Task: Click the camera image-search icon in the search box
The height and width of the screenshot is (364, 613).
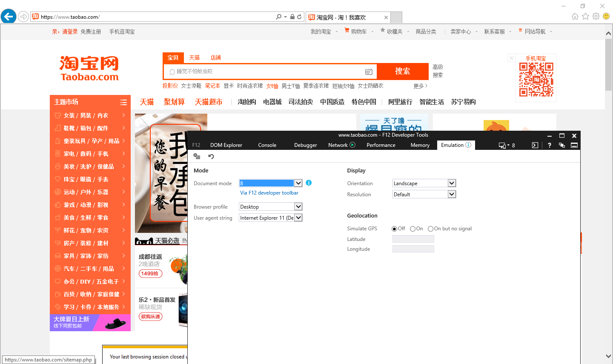Action: pyautogui.click(x=369, y=72)
